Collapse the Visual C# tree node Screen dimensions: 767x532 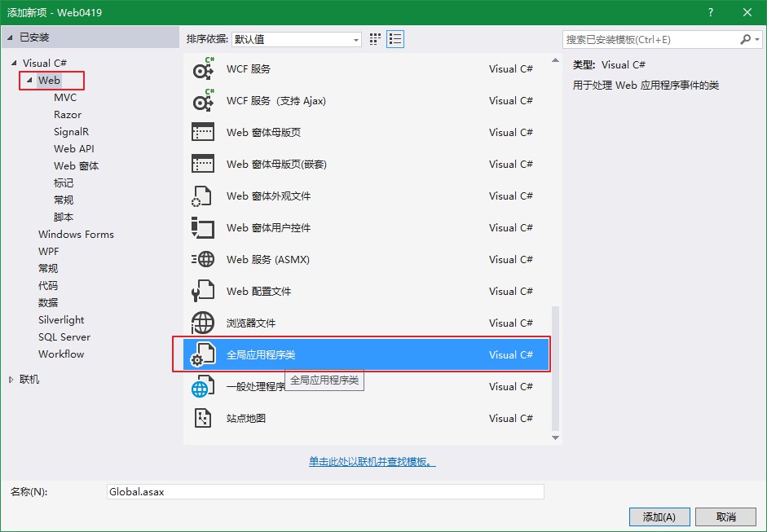click(x=14, y=64)
